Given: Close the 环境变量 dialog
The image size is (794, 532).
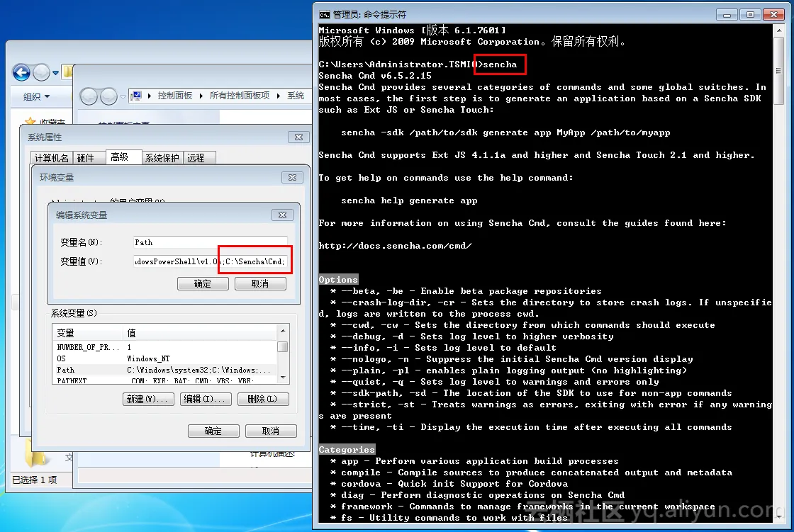Looking at the screenshot, I should coord(292,178).
